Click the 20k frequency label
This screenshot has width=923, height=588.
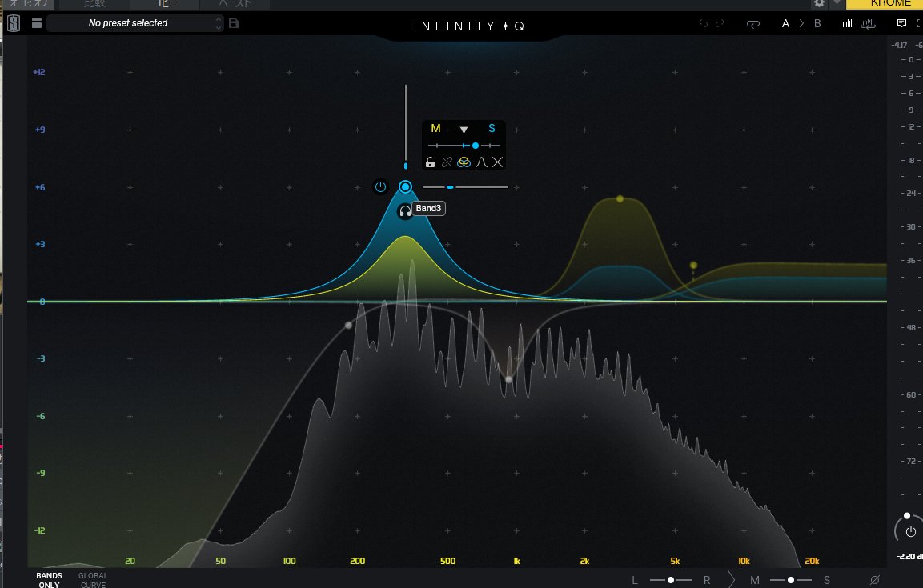(812, 561)
